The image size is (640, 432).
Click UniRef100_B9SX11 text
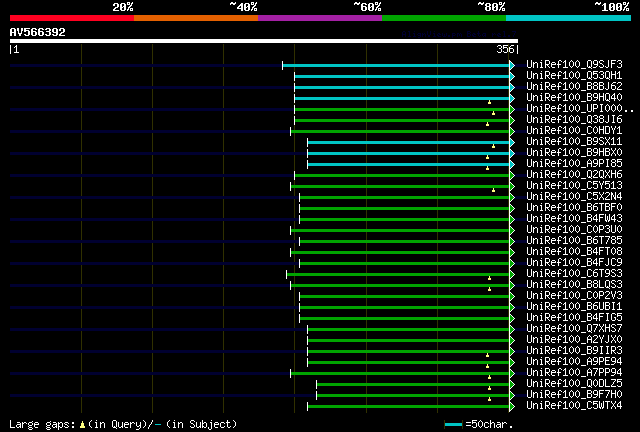[574, 142]
